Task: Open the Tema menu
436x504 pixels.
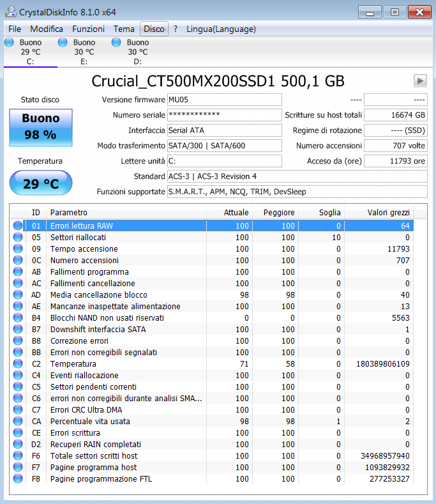Action: (x=124, y=29)
